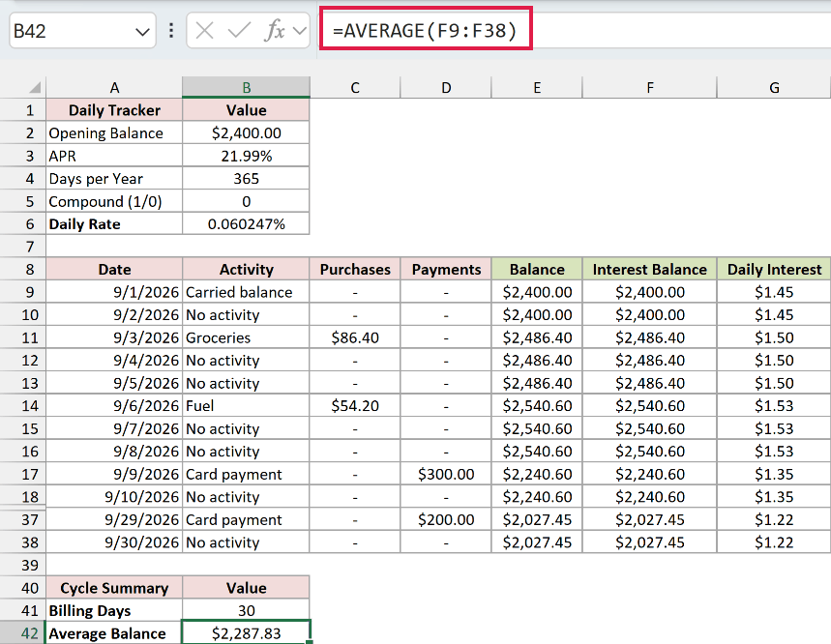Screen dimensions: 831x644
Task: Open the Insert Function fx button
Action: [x=275, y=31]
